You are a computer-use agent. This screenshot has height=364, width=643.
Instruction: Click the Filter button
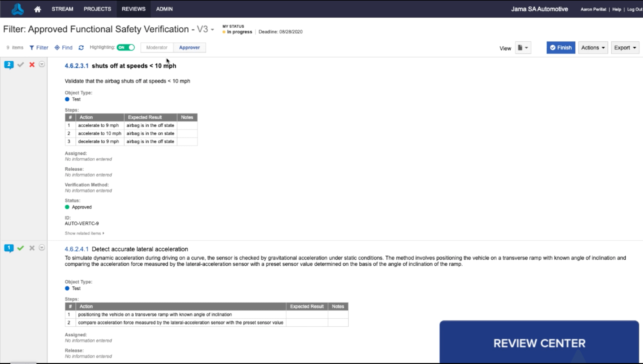coord(39,47)
